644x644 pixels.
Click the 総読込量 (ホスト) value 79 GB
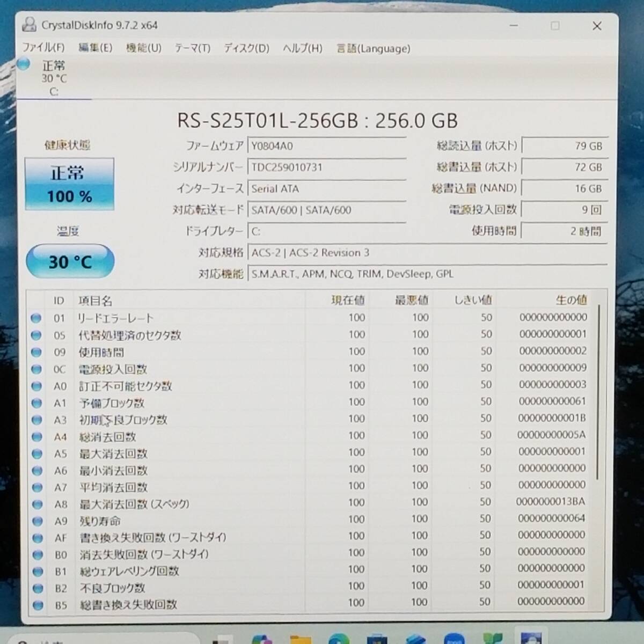pyautogui.click(x=565, y=145)
